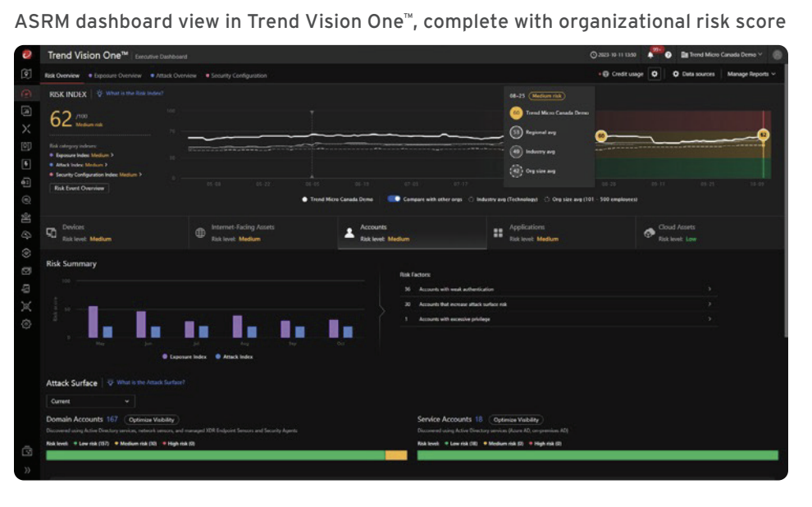Switch to the Security Configuration tab

point(236,75)
